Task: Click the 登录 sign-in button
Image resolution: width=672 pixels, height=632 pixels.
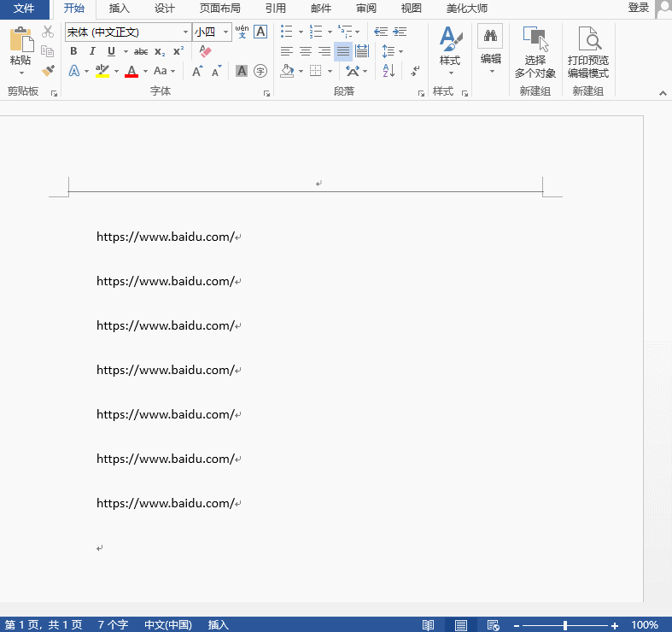Action: pos(638,8)
